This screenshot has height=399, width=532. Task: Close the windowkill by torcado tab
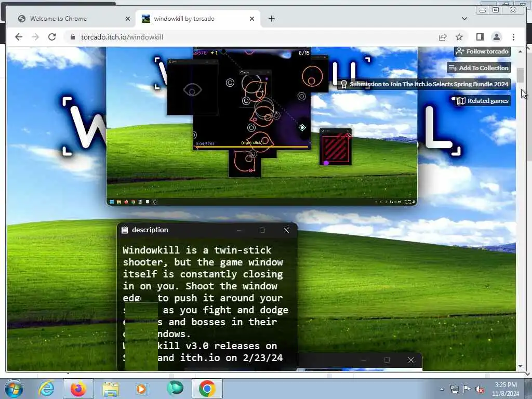tap(252, 19)
